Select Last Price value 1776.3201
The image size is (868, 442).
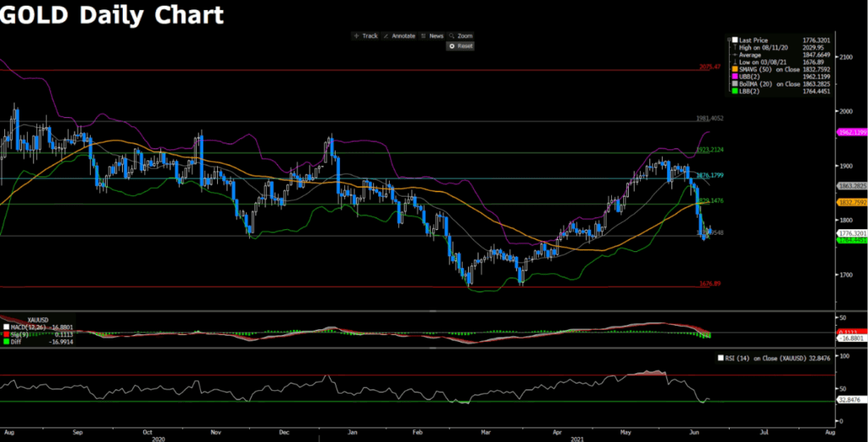pyautogui.click(x=816, y=41)
